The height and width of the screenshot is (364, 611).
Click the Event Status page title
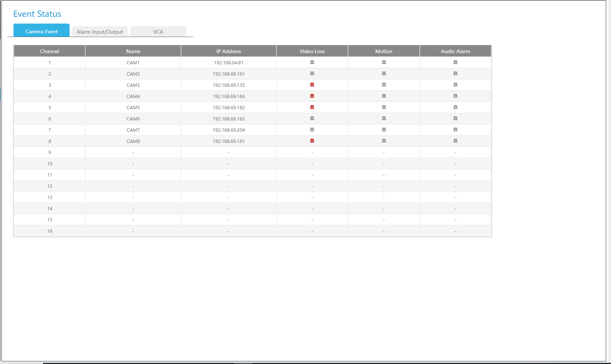click(37, 14)
